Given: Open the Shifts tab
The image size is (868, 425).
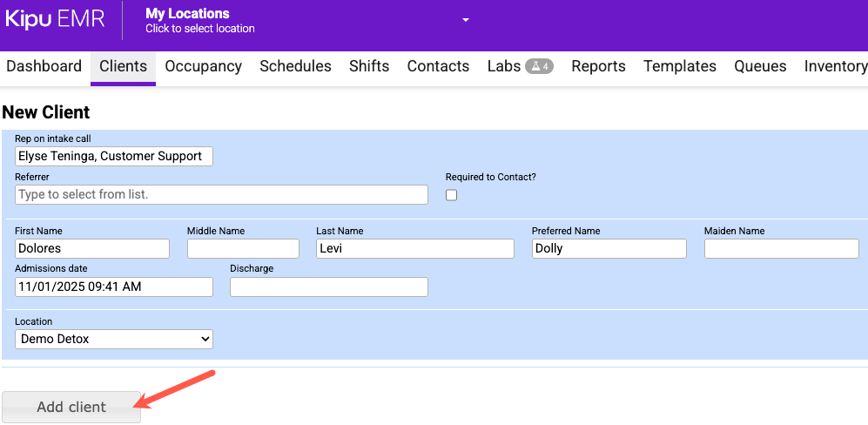Looking at the screenshot, I should point(369,66).
